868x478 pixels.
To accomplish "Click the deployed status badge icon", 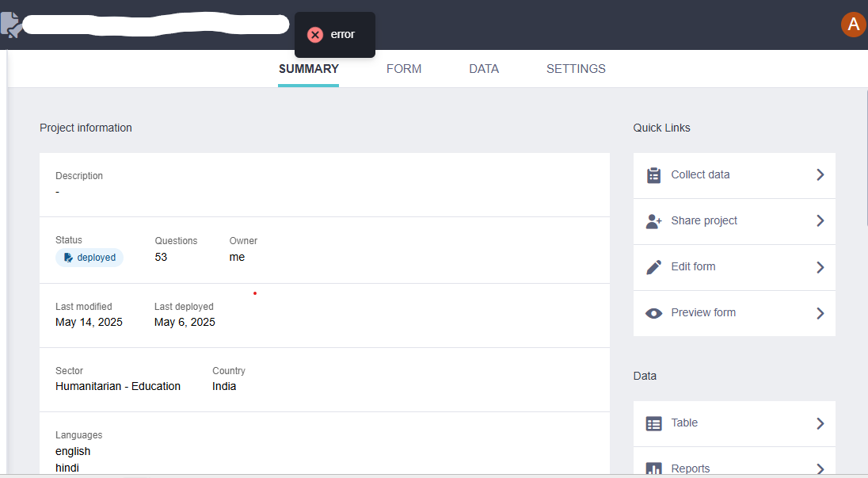I will click(x=68, y=258).
